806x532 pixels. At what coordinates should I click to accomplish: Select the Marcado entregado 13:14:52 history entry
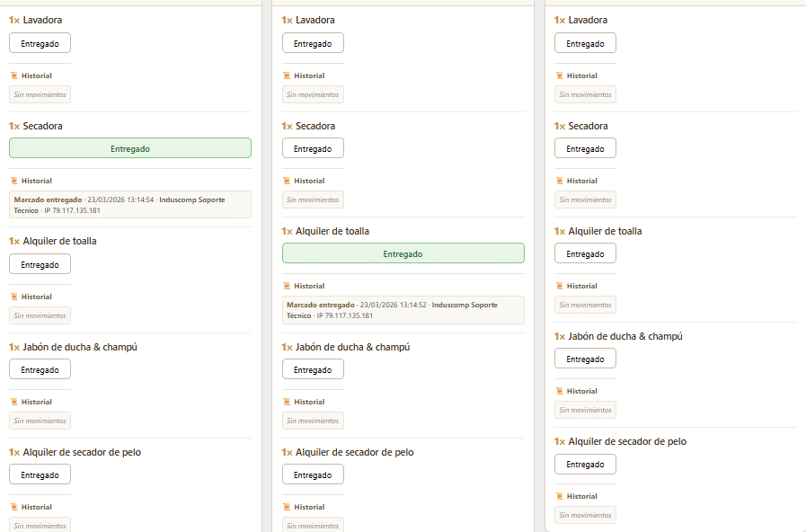403,310
